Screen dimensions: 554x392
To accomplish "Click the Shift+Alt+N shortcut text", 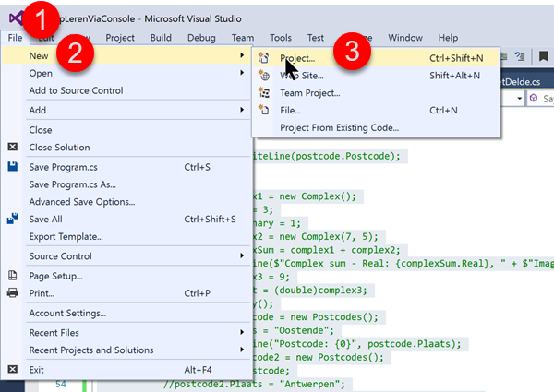I will click(454, 76).
